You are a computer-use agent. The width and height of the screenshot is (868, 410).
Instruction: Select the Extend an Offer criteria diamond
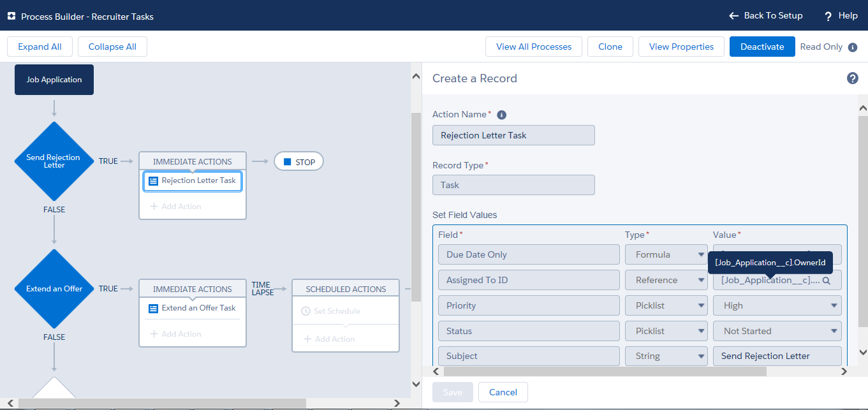click(x=54, y=289)
